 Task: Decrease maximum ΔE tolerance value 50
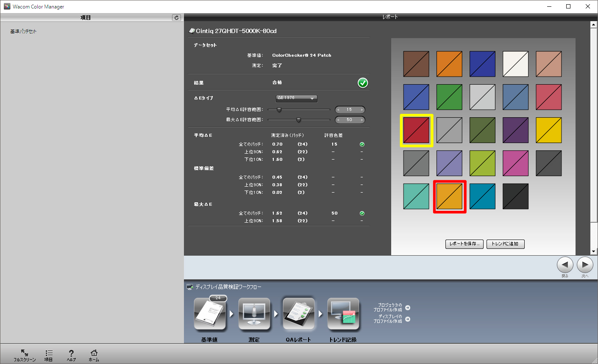[338, 120]
